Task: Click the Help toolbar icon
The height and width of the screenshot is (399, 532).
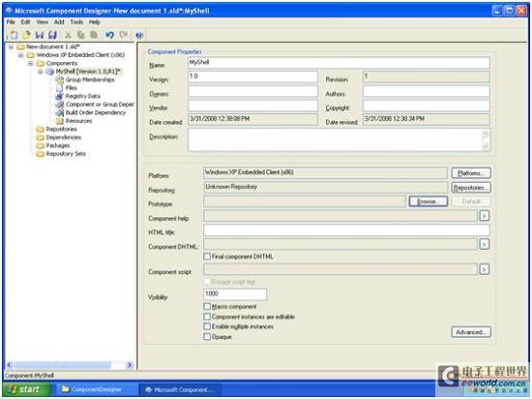Action: pos(139,35)
